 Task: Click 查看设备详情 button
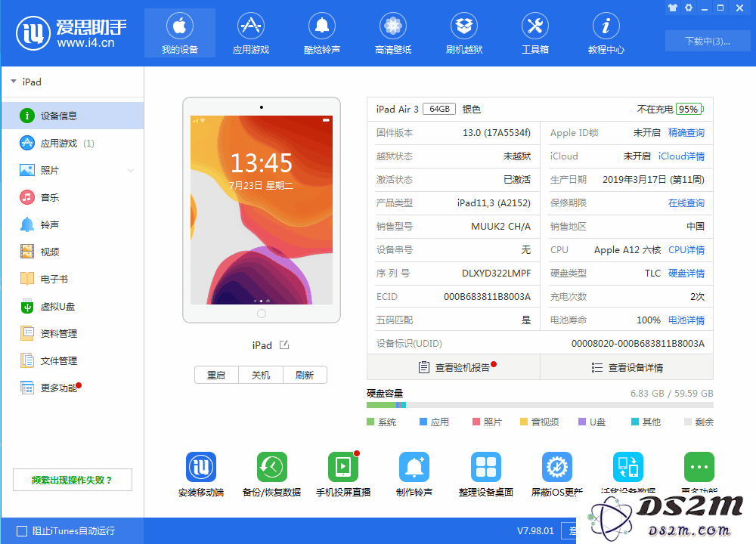coord(627,367)
